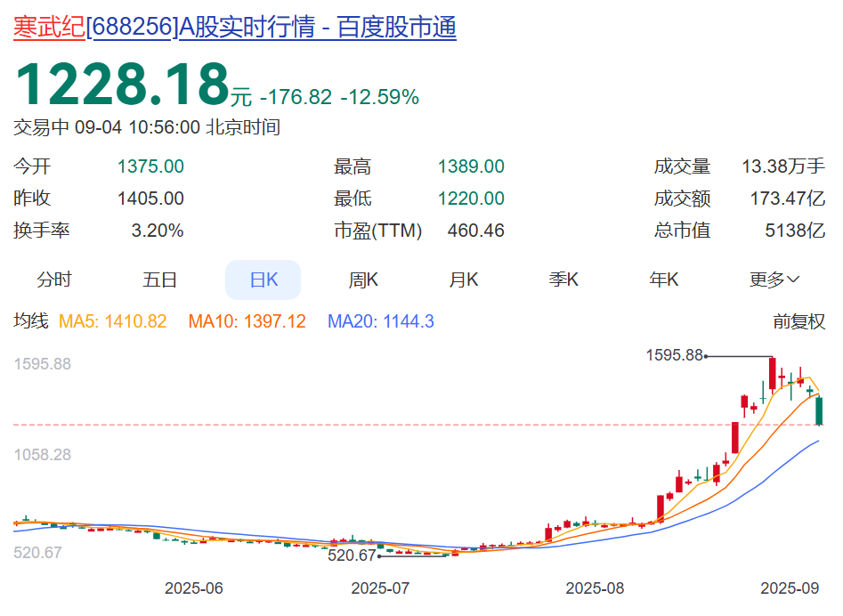This screenshot has height=616, width=843.
Task: Click the -176.82 price change value
Action: pos(296,97)
